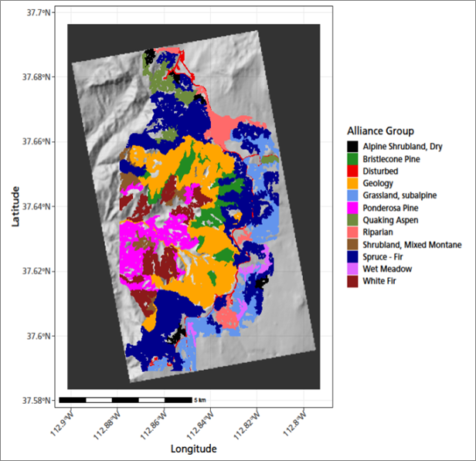Click the black Alpine Shrubland, Dry swatch
The height and width of the screenshot is (461, 476).
coord(352,147)
